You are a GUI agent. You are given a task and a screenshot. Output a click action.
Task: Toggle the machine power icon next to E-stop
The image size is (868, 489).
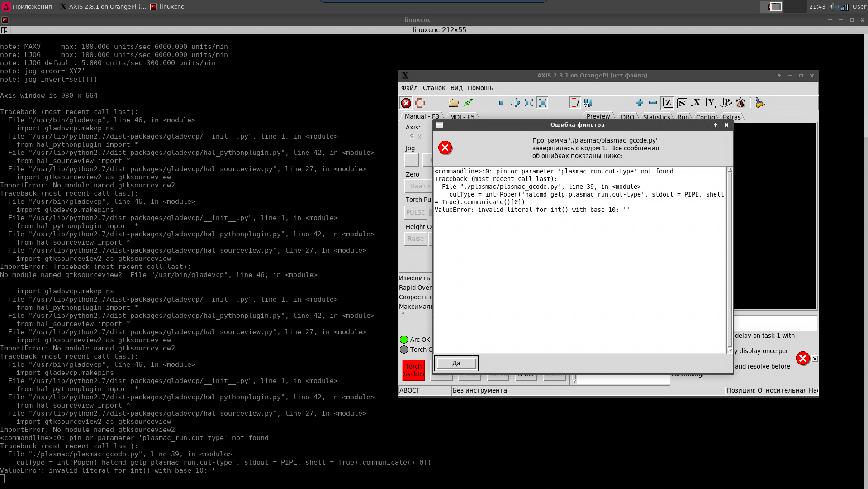[420, 103]
